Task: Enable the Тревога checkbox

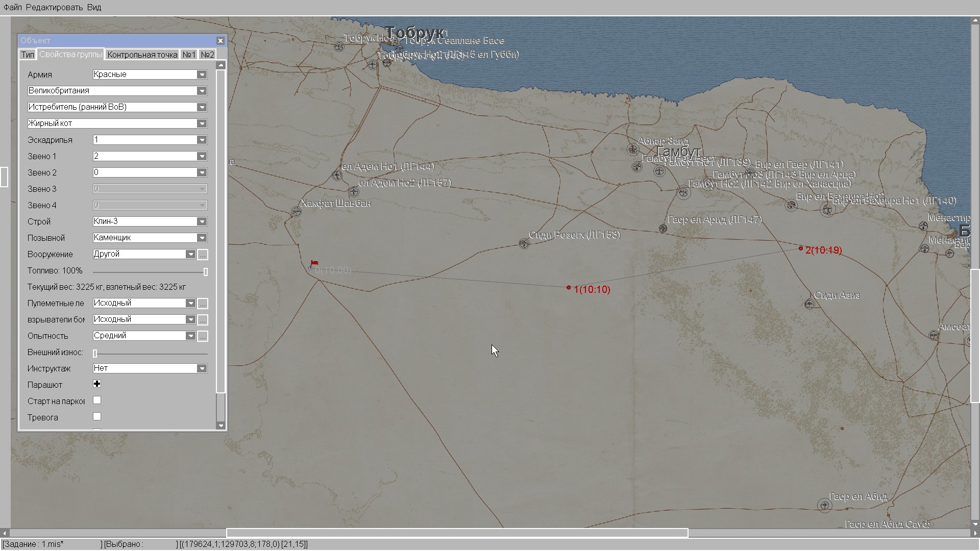Action: pyautogui.click(x=97, y=416)
